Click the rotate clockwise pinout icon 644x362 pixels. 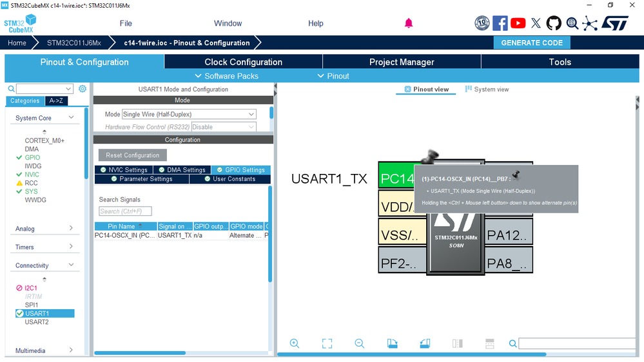point(392,343)
